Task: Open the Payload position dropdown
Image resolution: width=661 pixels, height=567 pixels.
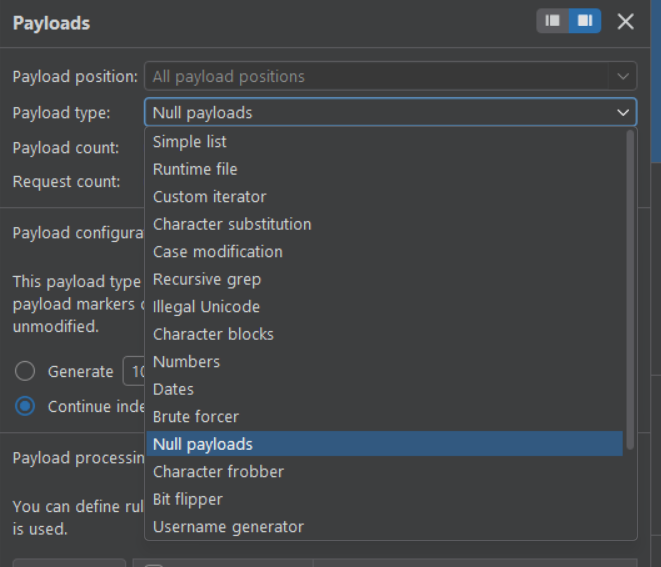Action: pyautogui.click(x=390, y=76)
